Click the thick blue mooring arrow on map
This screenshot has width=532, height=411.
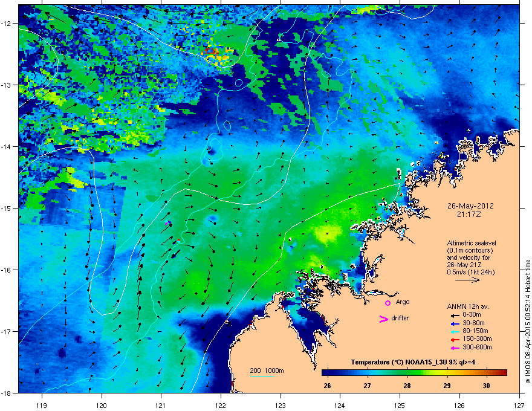[176, 254]
